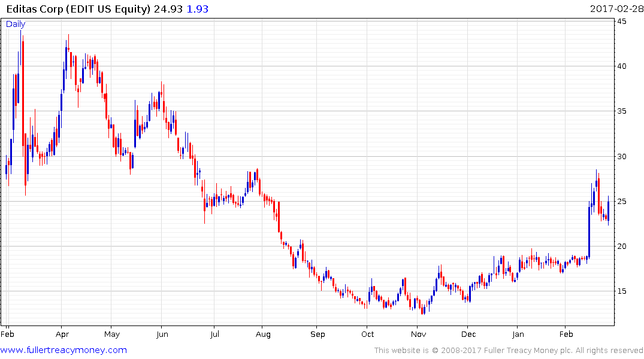Click the chart title 'Editas Corp (EDIT US Equity)'
The height and width of the screenshot is (359, 644).
point(78,9)
